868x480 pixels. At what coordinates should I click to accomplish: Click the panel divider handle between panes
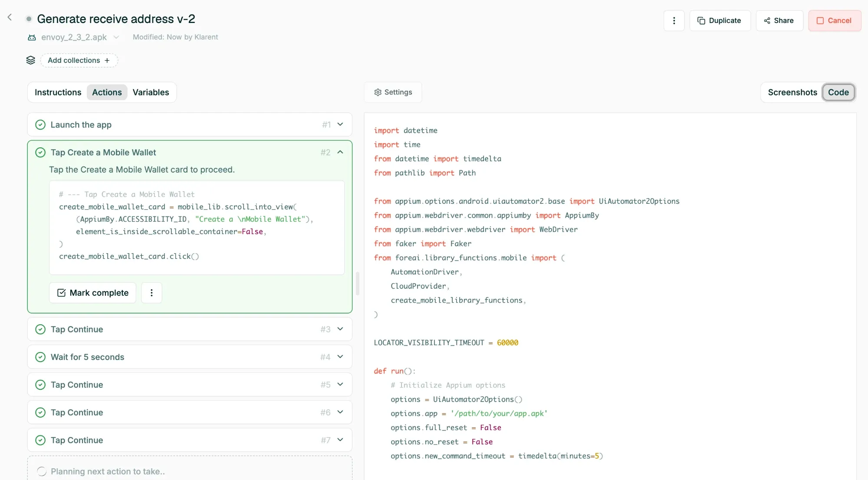(x=358, y=284)
